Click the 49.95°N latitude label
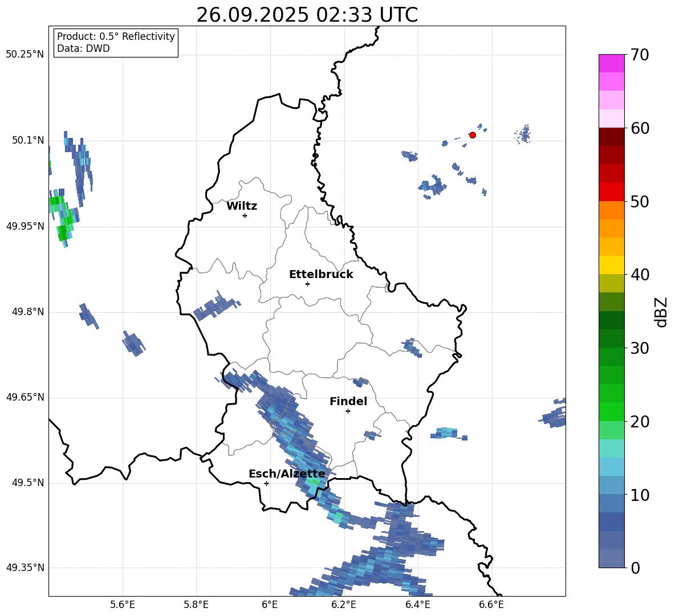Screen dimensions: 675x616 pyautogui.click(x=25, y=226)
